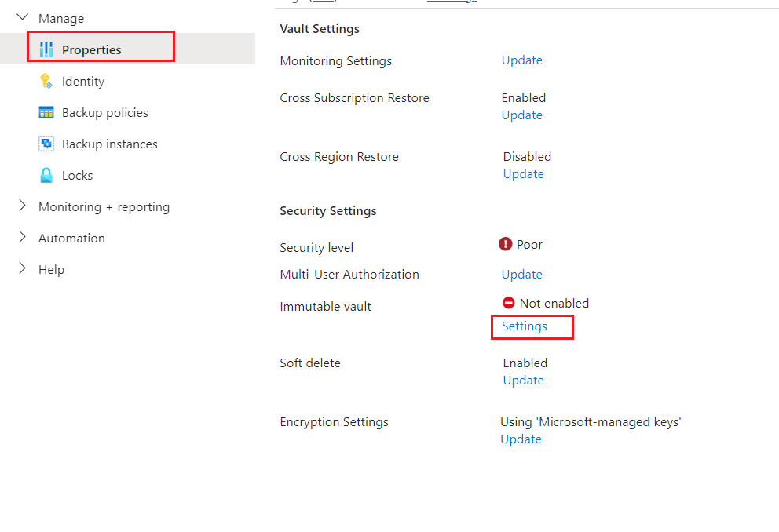The width and height of the screenshot is (779, 532).
Task: Click Update under Cross Subscription Restore
Action: click(522, 115)
